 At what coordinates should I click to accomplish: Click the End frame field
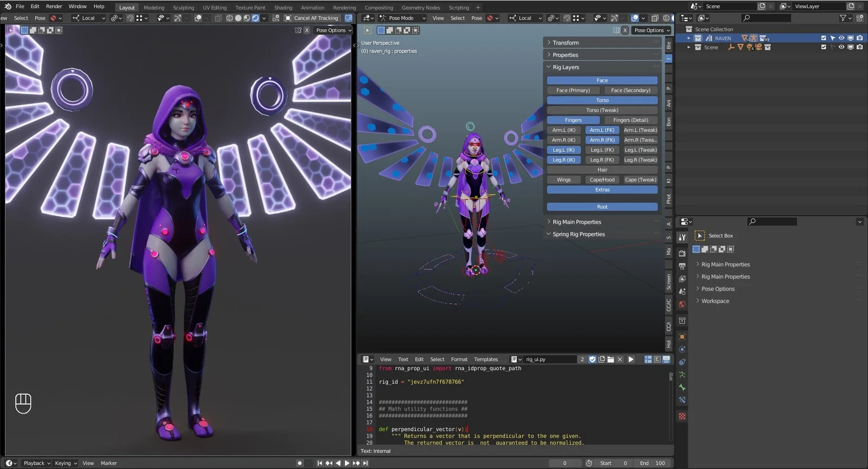pos(653,463)
